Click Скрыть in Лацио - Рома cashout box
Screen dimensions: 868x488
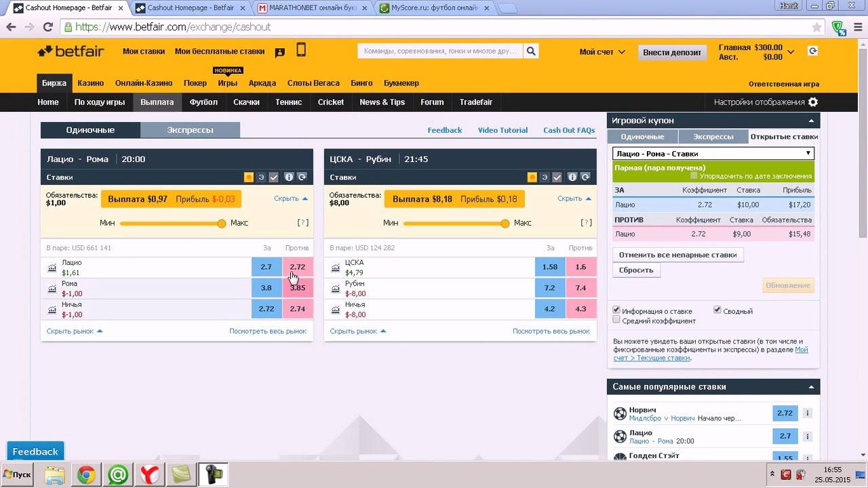click(291, 199)
